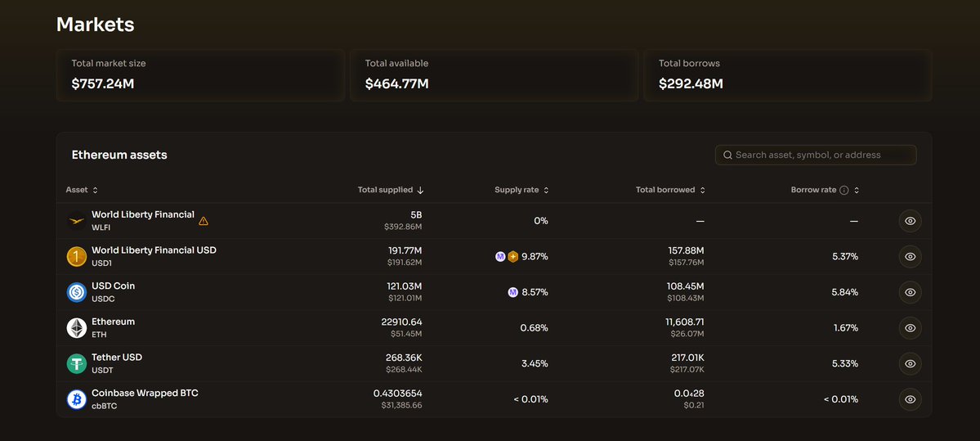Open the Tether USD market row

click(x=117, y=358)
